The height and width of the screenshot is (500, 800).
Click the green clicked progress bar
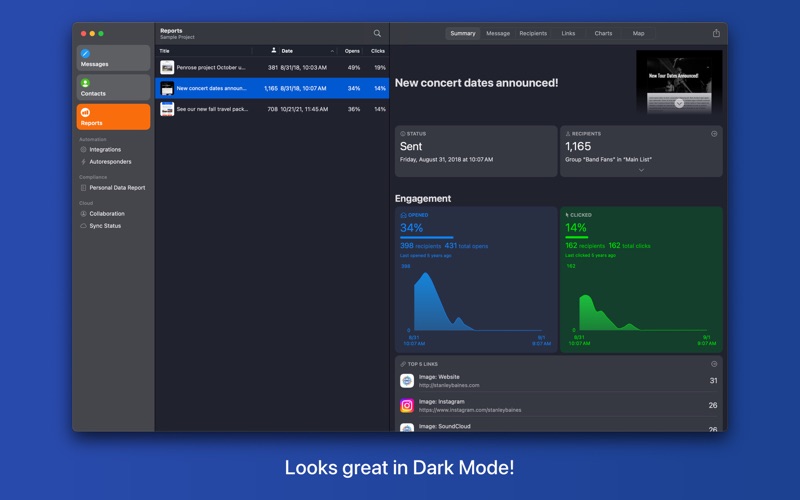point(577,237)
